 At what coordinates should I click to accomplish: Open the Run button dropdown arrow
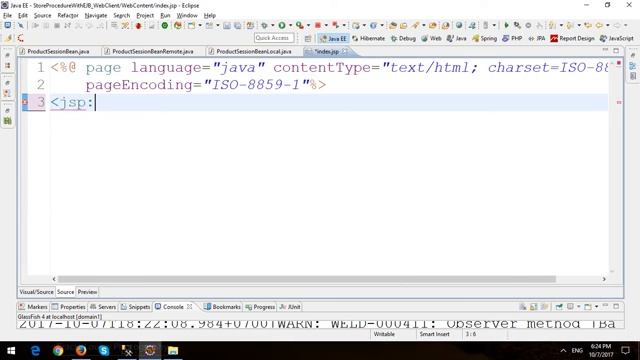290,25
